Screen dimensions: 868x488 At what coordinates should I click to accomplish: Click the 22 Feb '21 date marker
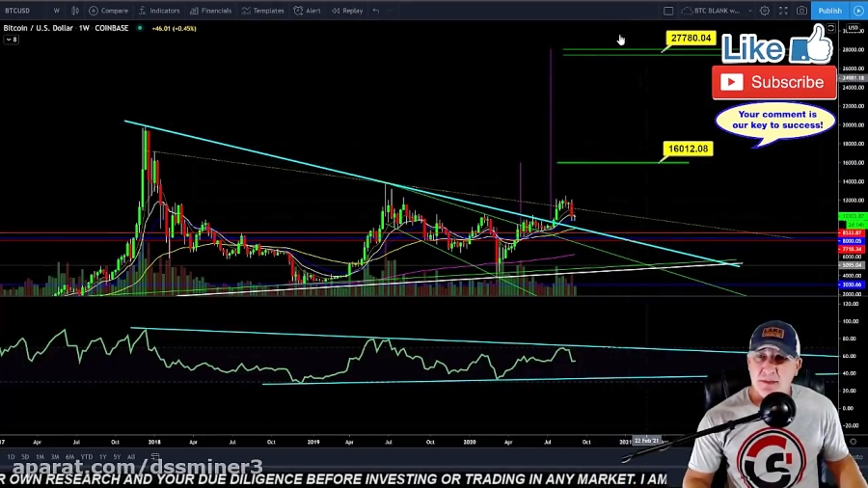[646, 441]
